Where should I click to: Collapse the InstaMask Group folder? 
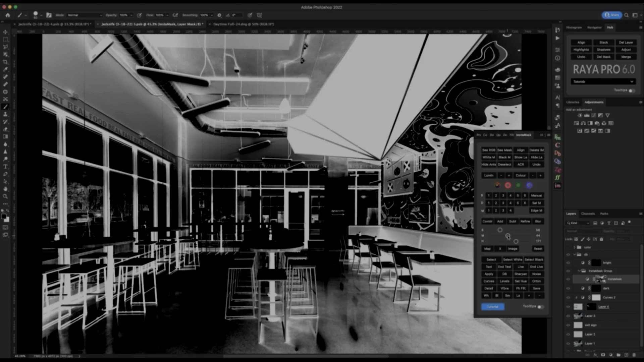pyautogui.click(x=579, y=271)
